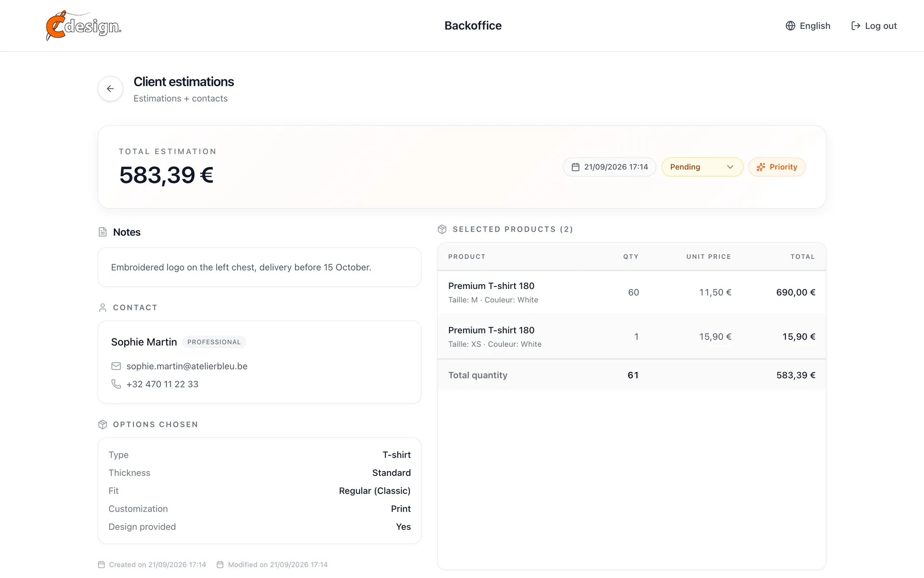
Task: Click the envelope icon next to email
Action: point(116,366)
